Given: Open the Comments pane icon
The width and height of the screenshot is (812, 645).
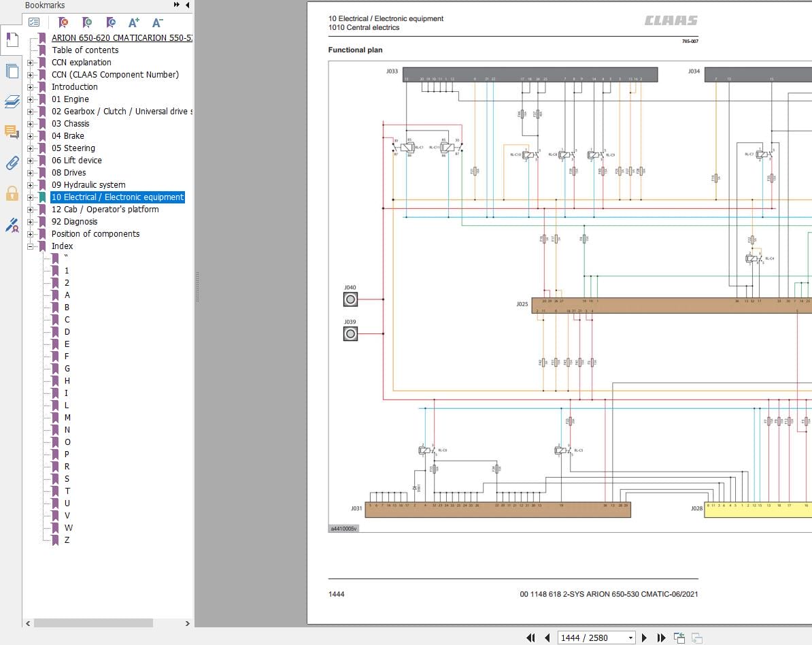Looking at the screenshot, I should click(x=12, y=132).
